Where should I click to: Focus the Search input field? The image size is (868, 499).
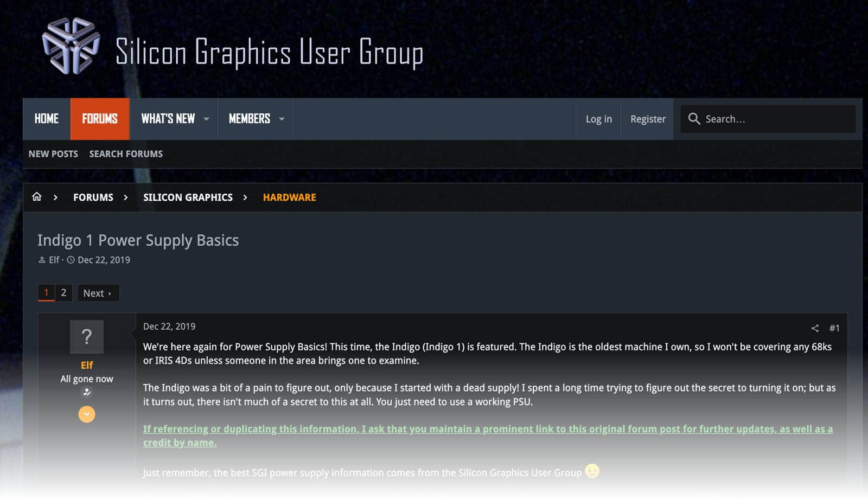[x=768, y=119]
